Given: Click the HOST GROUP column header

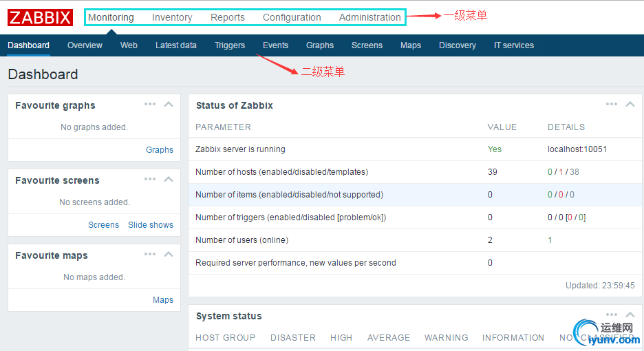Looking at the screenshot, I should (x=226, y=337).
